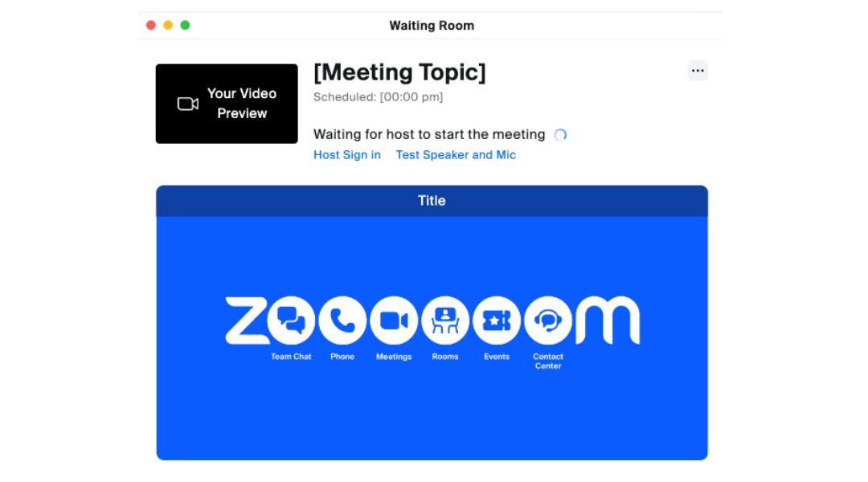Click the Events ticket icon

497,321
